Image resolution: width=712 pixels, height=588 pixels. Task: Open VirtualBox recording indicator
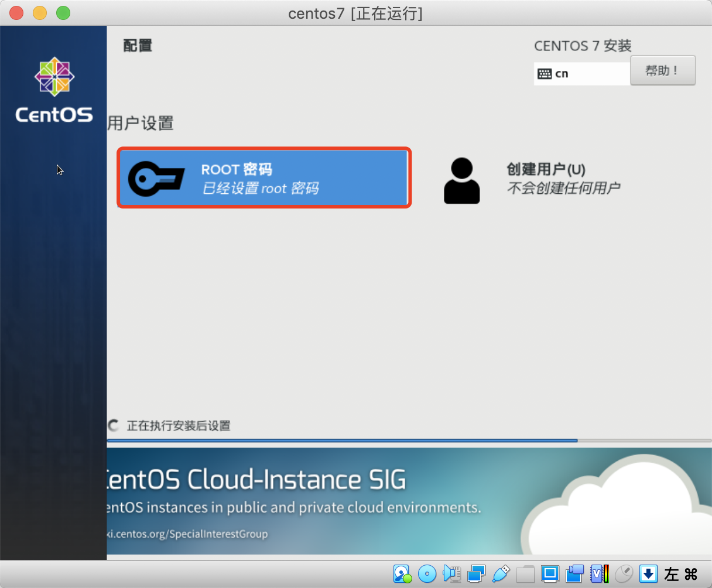(574, 573)
